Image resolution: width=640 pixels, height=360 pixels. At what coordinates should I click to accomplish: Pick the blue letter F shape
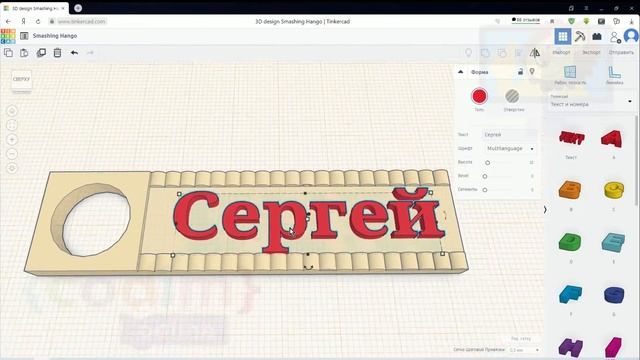coord(571,294)
